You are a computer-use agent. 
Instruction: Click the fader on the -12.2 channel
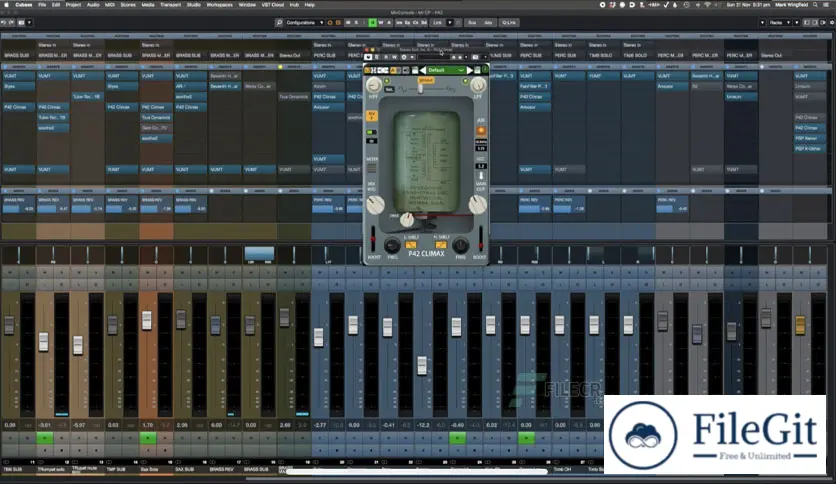pyautogui.click(x=422, y=365)
